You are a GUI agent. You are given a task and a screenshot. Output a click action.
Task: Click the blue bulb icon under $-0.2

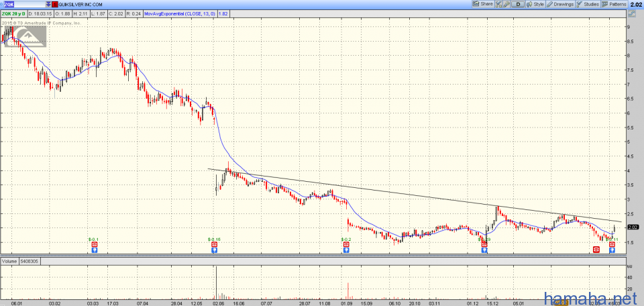[x=346, y=250]
